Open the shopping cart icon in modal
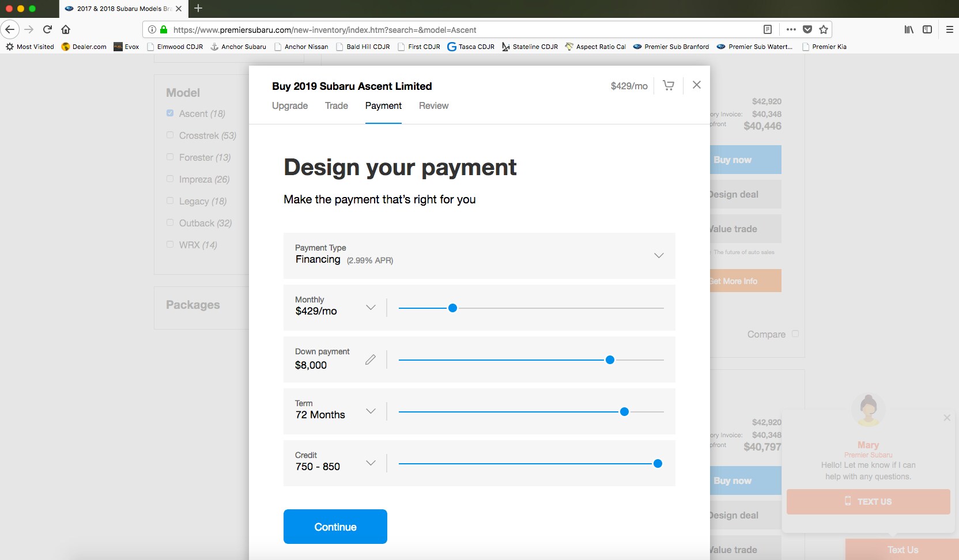959x560 pixels. coord(669,85)
